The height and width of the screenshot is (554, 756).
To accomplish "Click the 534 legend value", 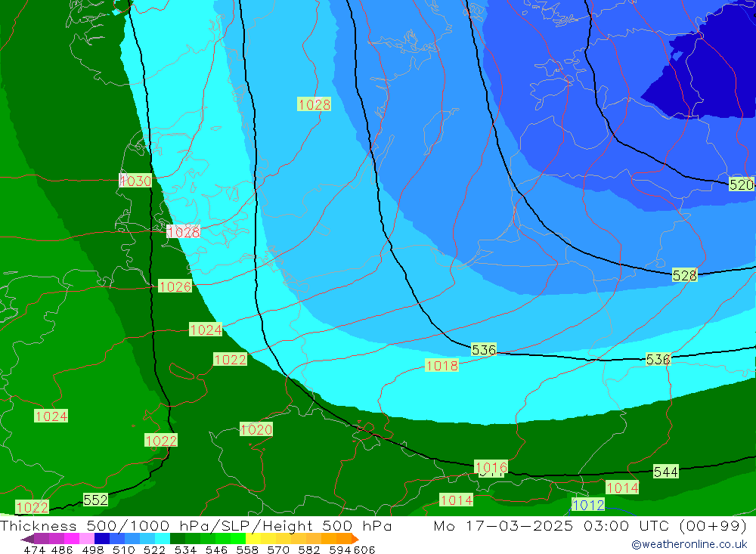I will (185, 549).
